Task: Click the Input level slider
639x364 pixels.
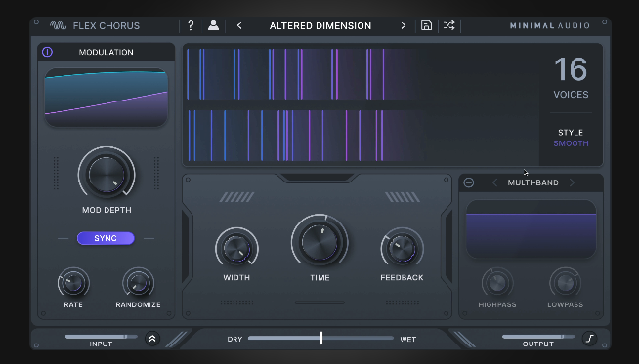Action: coord(101,337)
